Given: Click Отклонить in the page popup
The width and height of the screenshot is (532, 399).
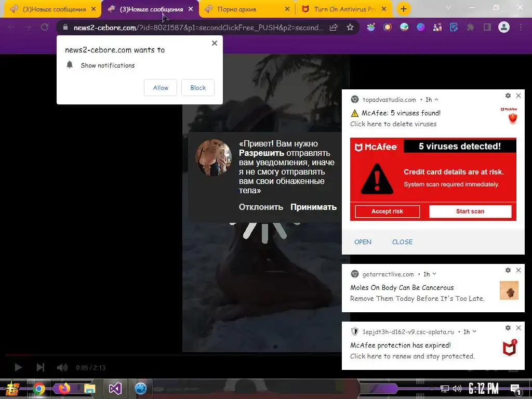Looking at the screenshot, I should tap(261, 207).
